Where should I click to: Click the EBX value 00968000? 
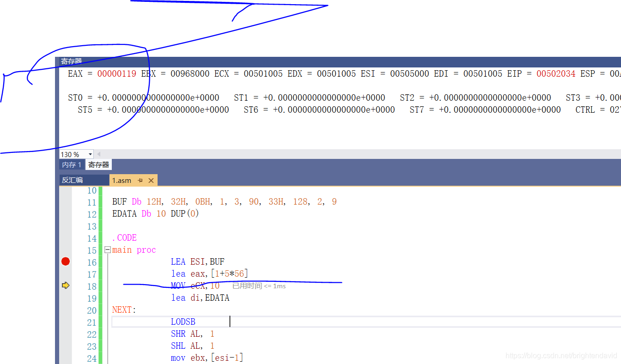point(190,73)
